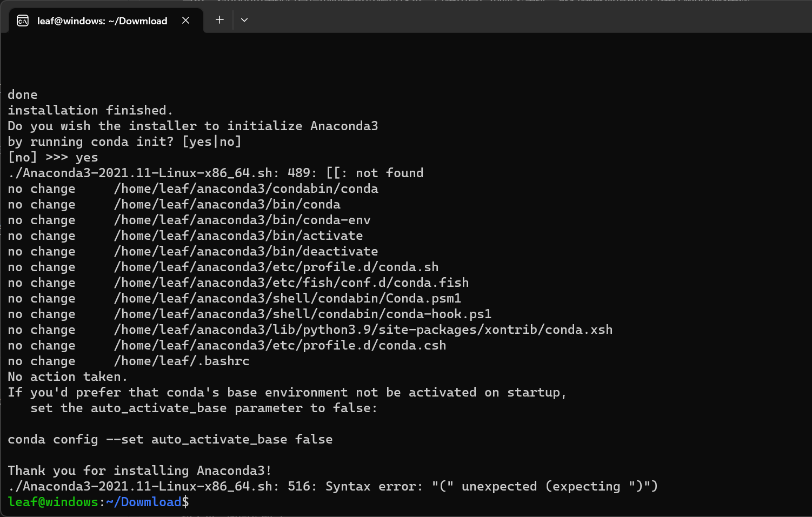Image resolution: width=812 pixels, height=517 pixels.
Task: Click the line starting "If you'd prefer that conda's base"
Action: click(x=287, y=392)
